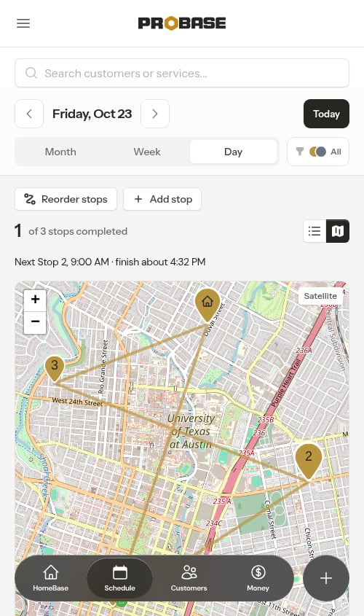
Task: Select the home base map pin
Action: click(x=207, y=305)
